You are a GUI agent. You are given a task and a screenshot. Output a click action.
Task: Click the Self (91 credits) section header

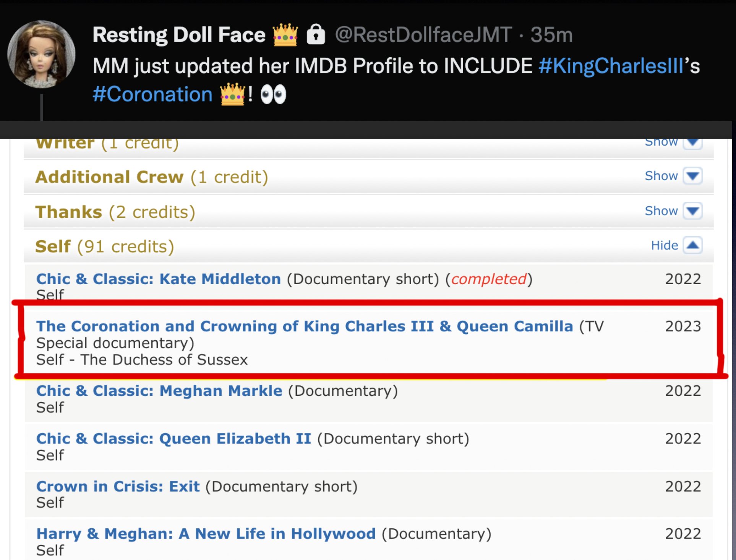(104, 246)
